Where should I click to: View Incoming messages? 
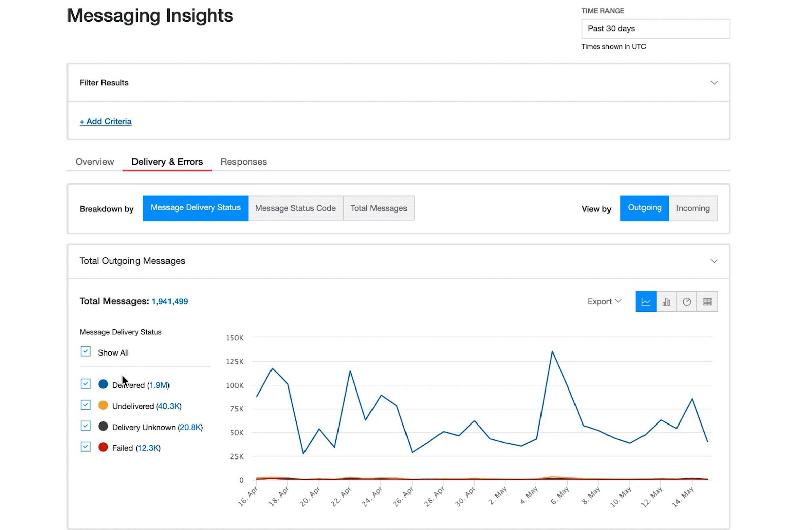693,208
